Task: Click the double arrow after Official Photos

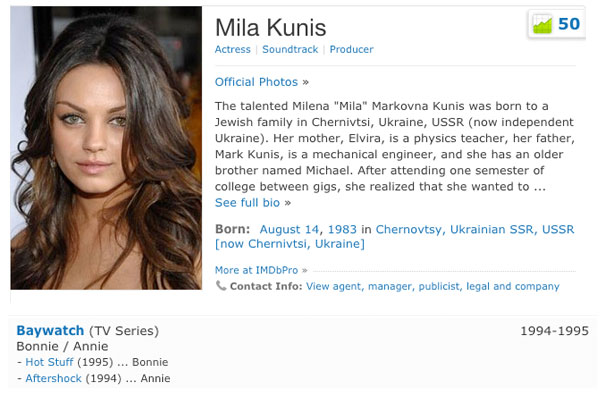Action: point(305,82)
